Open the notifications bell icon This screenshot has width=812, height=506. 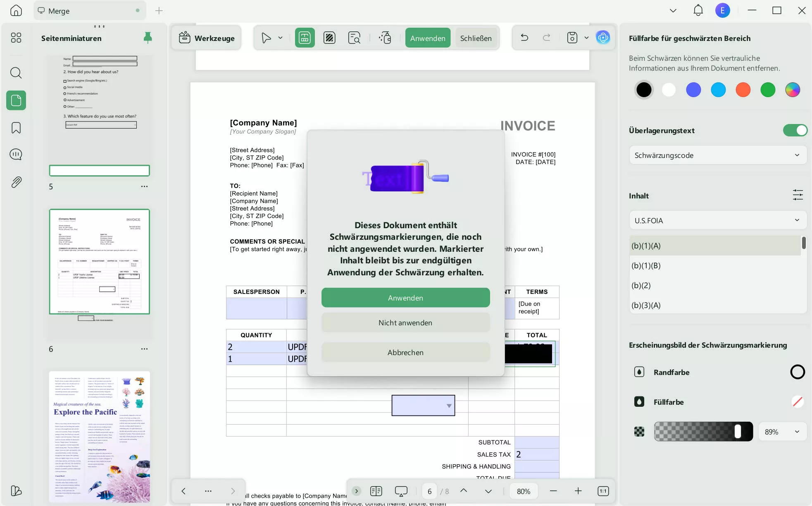[x=698, y=10]
